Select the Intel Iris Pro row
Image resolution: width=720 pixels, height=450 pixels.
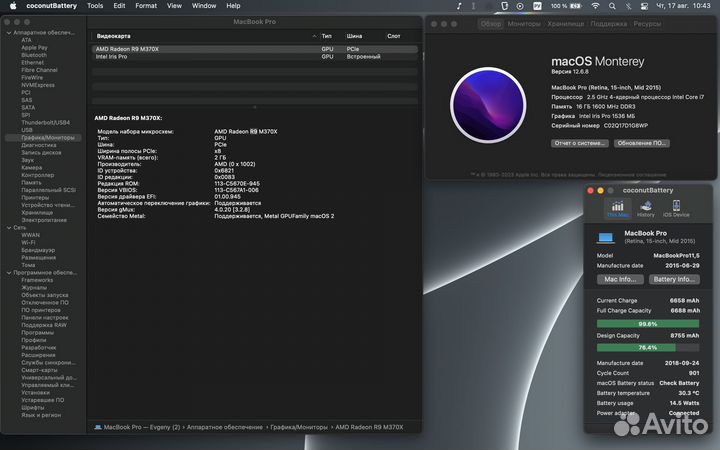(x=255, y=56)
